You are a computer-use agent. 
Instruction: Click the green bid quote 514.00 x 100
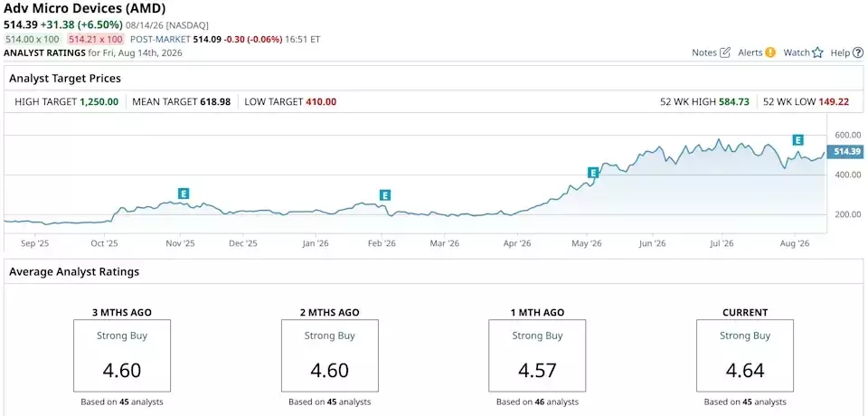click(x=32, y=39)
